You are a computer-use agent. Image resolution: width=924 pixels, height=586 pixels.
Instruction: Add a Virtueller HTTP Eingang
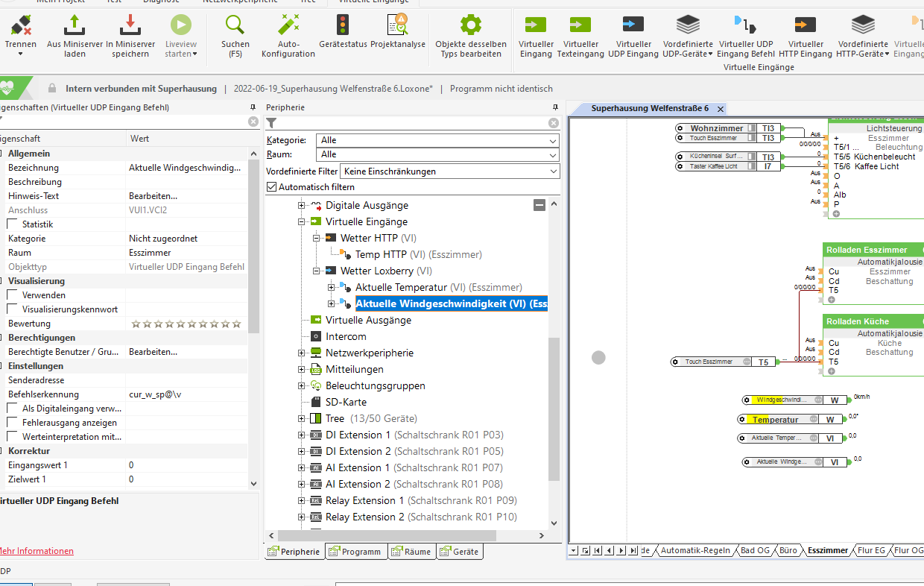click(x=805, y=26)
